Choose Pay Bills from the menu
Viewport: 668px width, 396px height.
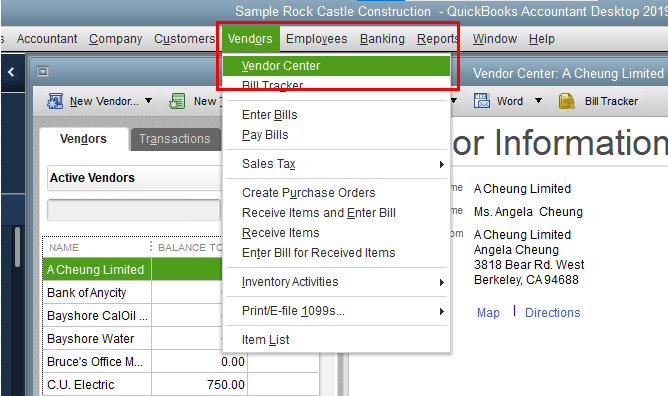pos(335,135)
